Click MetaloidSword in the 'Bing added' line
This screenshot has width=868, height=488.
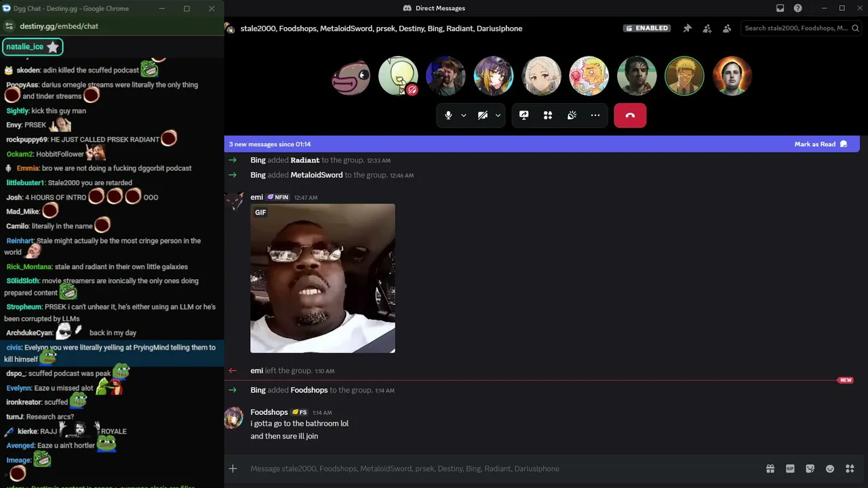pyautogui.click(x=317, y=175)
